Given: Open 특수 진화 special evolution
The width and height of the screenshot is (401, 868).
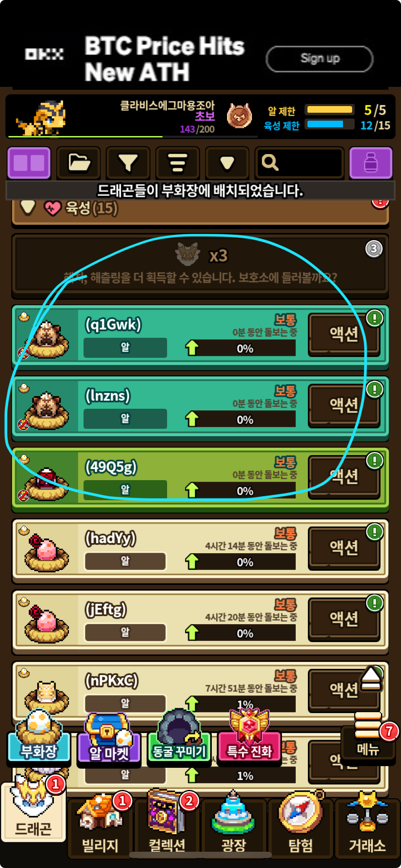Looking at the screenshot, I should [249, 739].
